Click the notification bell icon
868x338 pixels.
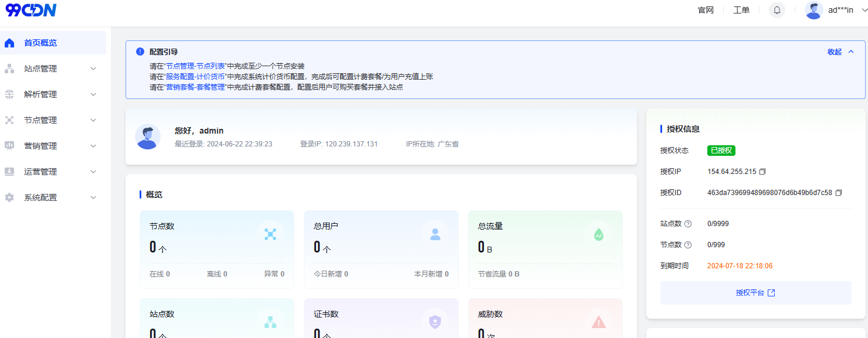(777, 10)
